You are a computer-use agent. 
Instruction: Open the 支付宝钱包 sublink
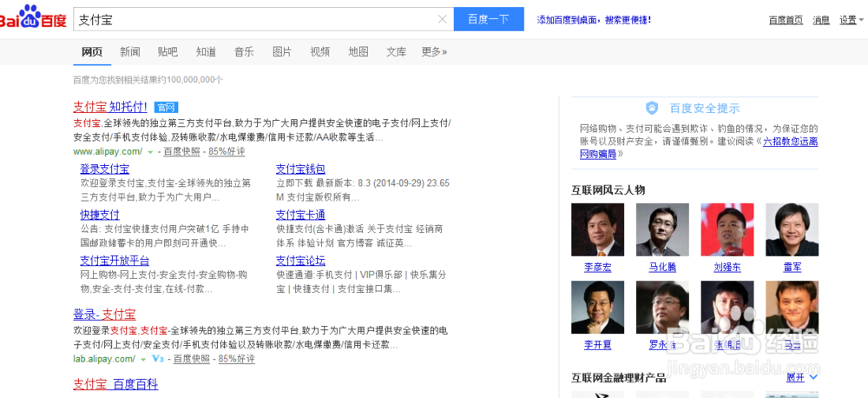pos(300,169)
